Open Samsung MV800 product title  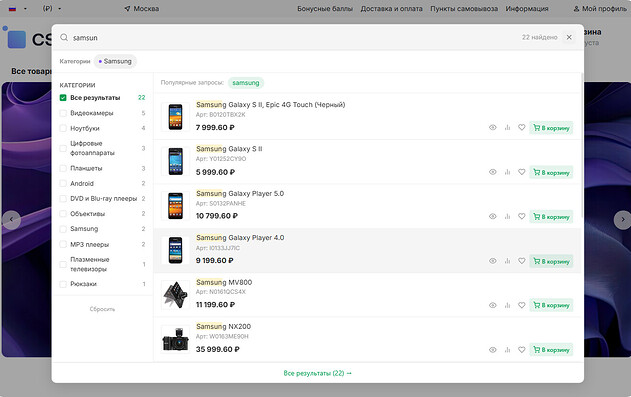224,282
